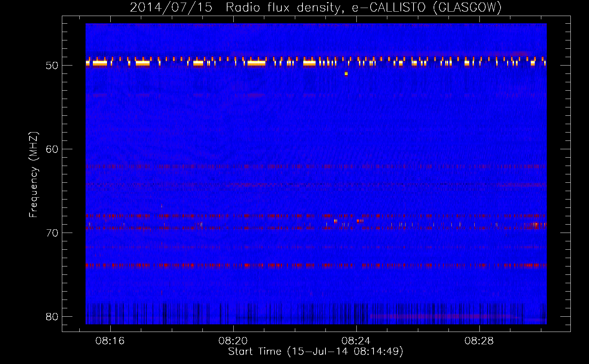The height and width of the screenshot is (364, 589).
Task: Click the 50 frequency tick label
Action: coord(52,66)
